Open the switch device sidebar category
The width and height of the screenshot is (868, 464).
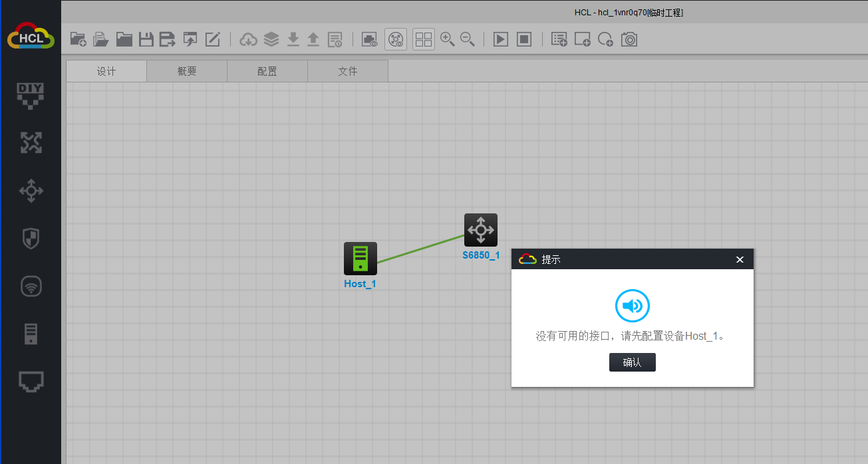tap(31, 191)
